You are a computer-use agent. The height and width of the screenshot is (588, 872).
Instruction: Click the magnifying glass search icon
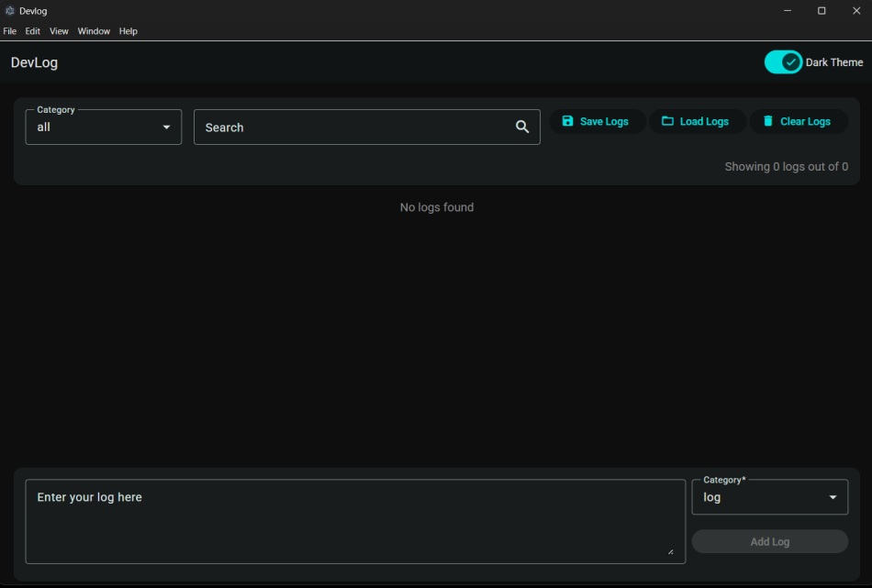tap(523, 127)
